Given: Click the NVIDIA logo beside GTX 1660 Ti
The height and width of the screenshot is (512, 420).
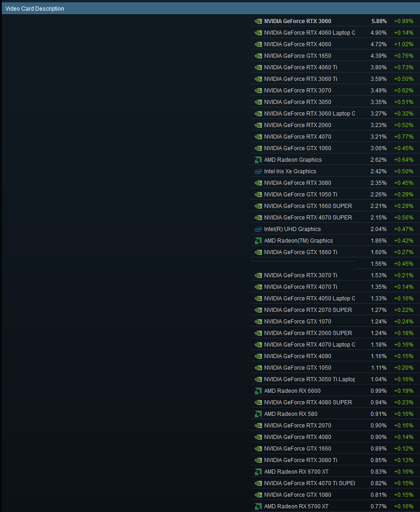Looking at the screenshot, I should point(258,252).
